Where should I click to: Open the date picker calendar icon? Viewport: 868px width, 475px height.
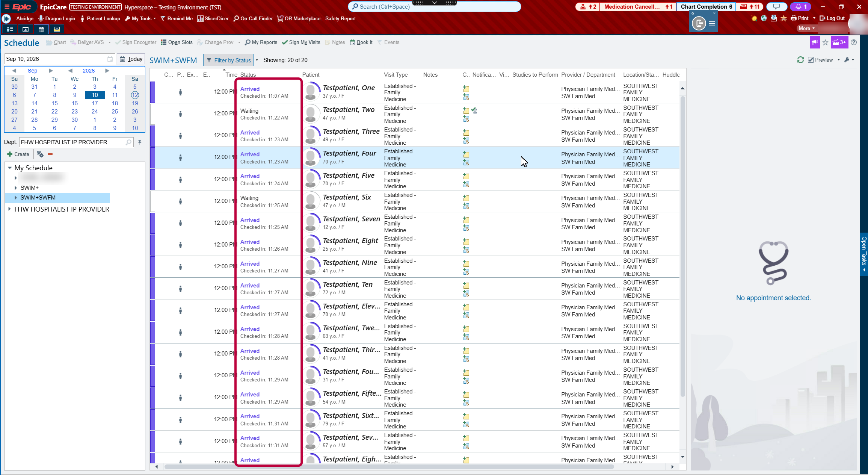tap(110, 59)
